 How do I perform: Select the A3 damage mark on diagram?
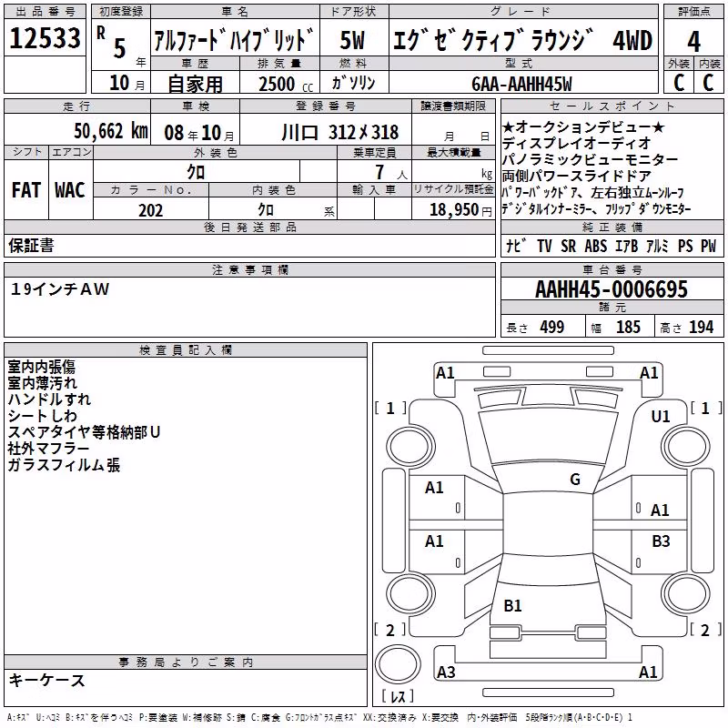(x=446, y=672)
